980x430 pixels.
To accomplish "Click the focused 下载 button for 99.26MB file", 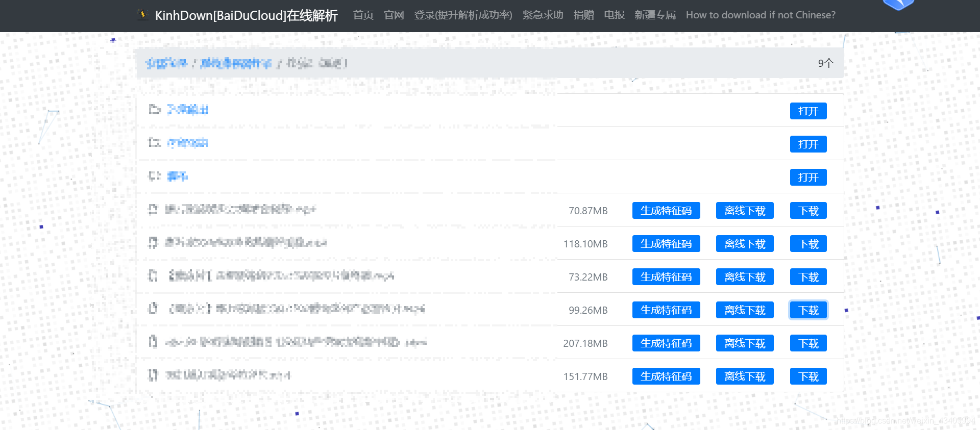I will tap(808, 310).
